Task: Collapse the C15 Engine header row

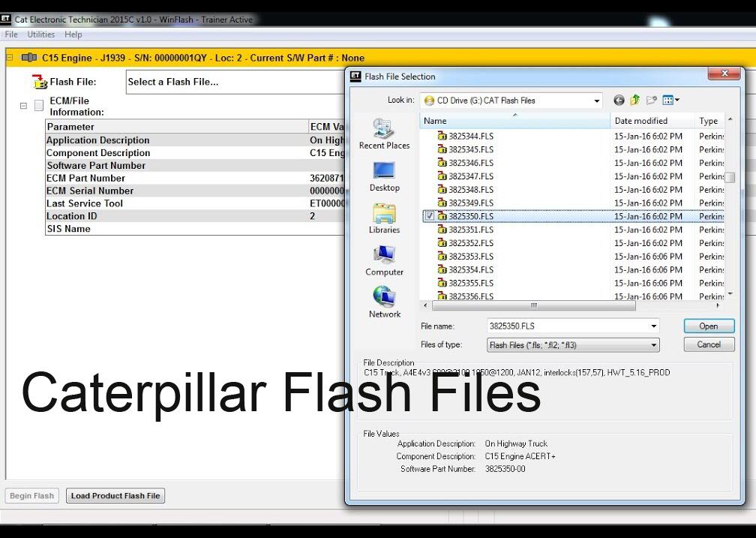Action: [x=10, y=58]
